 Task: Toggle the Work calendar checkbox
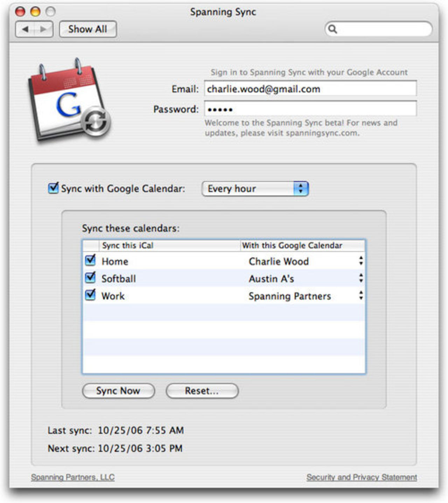click(x=90, y=296)
